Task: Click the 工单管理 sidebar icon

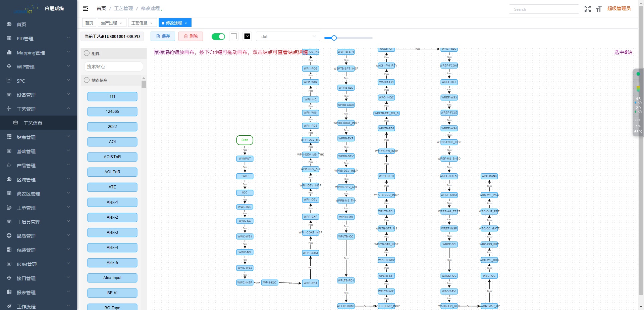Action: tap(9, 208)
